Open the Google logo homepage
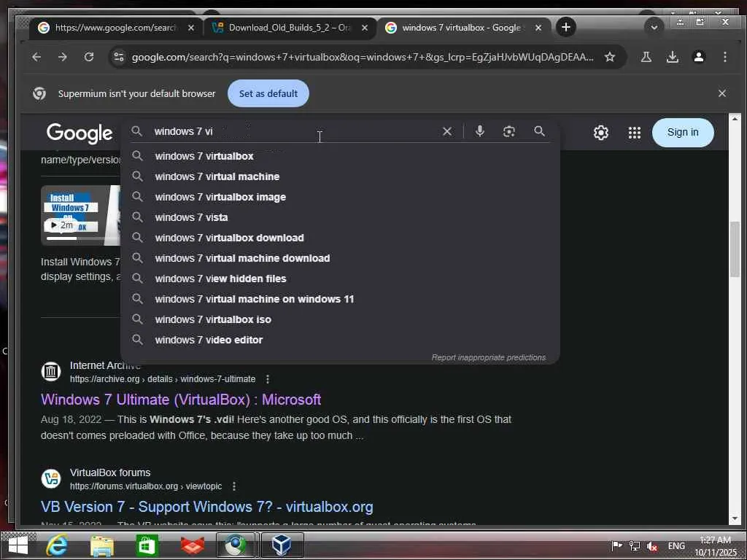747x560 pixels. point(80,133)
